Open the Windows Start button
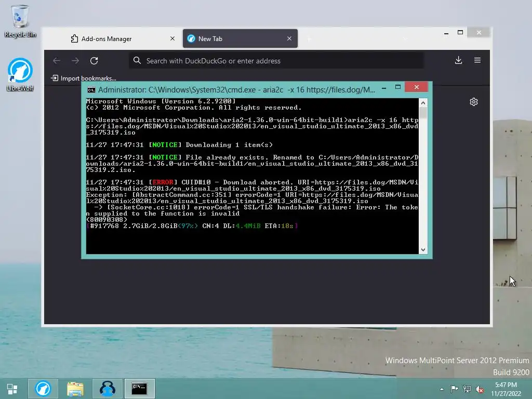 point(12,389)
